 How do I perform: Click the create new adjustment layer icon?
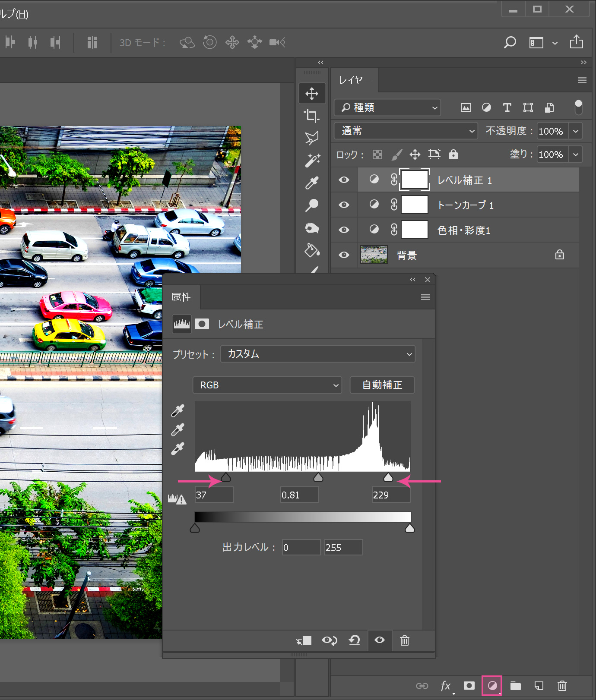[x=492, y=685]
